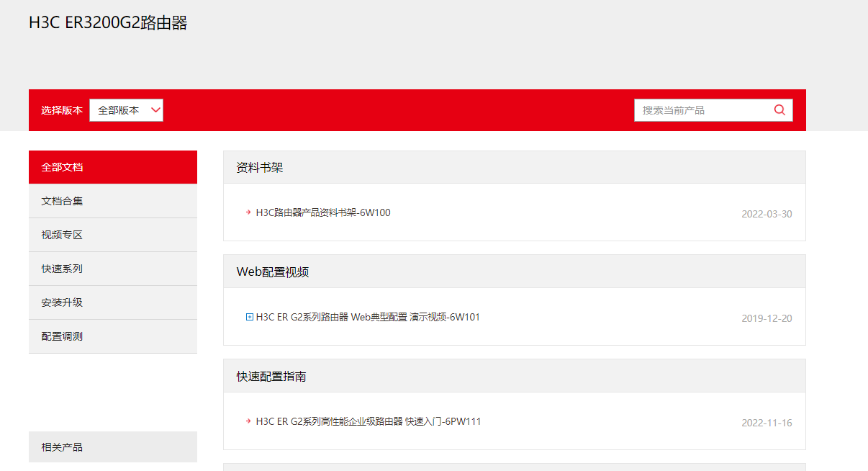Click the date 2022-03-30
The height and width of the screenshot is (471, 868).
(x=767, y=214)
